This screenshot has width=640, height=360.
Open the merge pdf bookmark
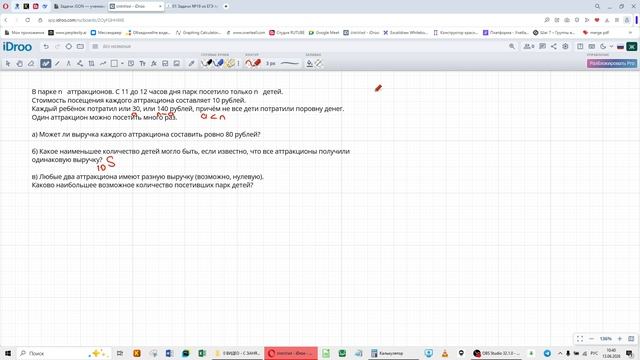click(x=596, y=32)
